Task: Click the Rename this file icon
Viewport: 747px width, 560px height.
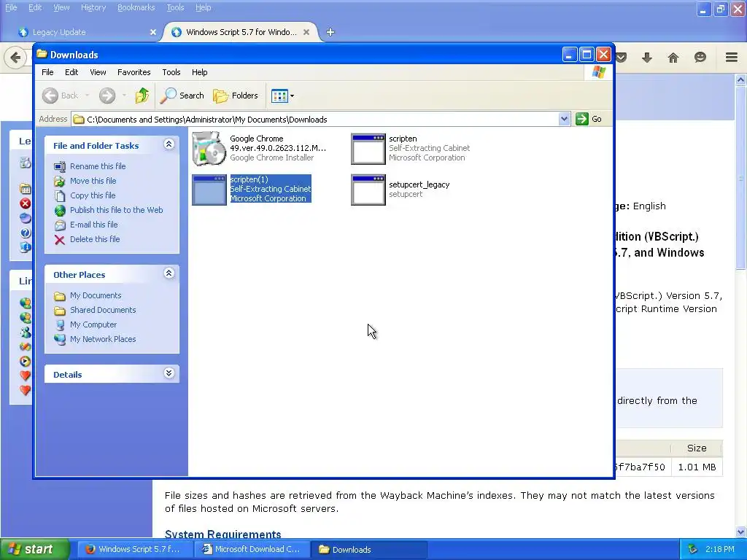Action: click(60, 167)
